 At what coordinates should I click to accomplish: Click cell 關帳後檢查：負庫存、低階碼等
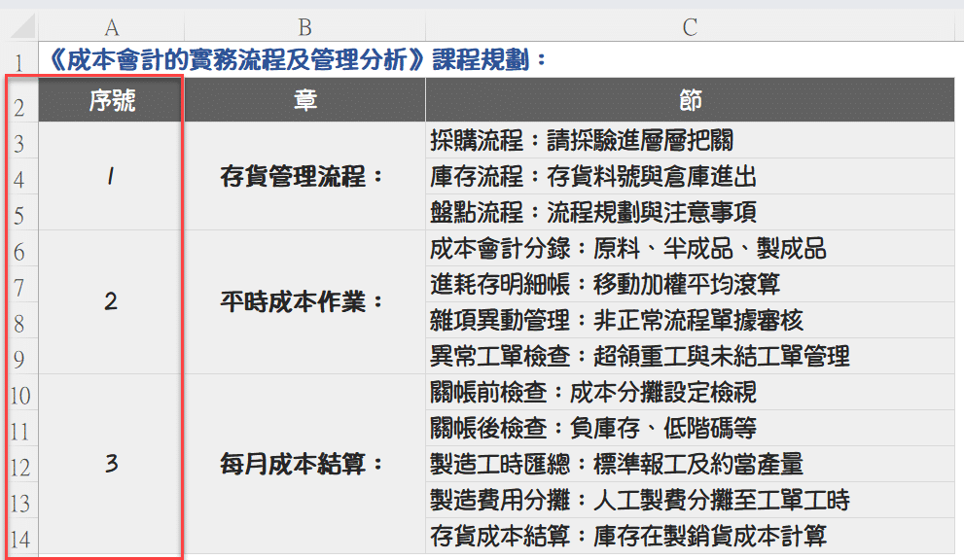pos(690,428)
